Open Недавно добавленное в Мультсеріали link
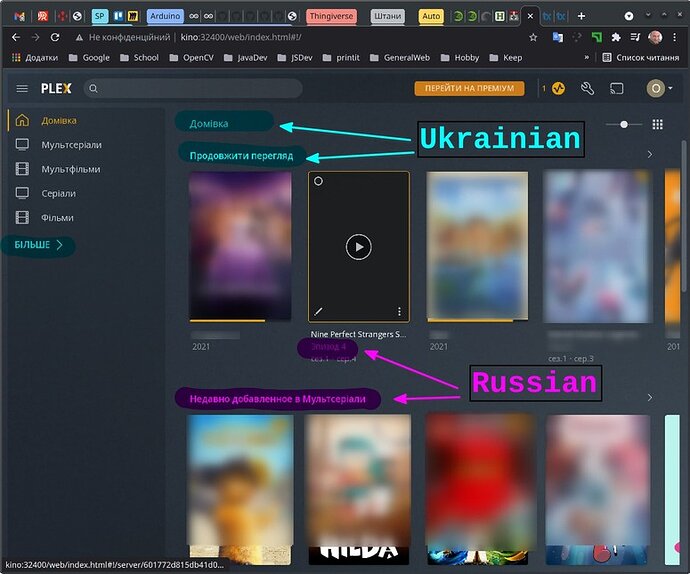Screen dimensions: 690x574 (278, 399)
